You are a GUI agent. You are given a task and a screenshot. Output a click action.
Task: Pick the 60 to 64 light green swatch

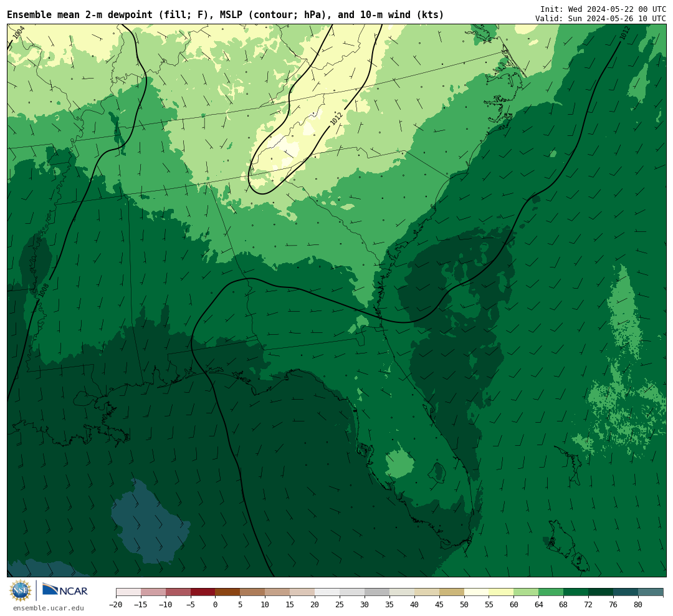(x=527, y=592)
